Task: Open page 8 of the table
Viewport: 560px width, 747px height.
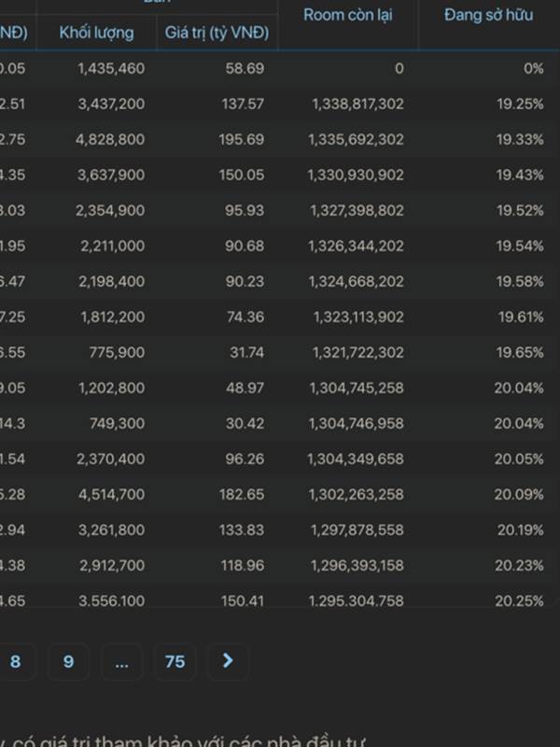Action: point(15,661)
